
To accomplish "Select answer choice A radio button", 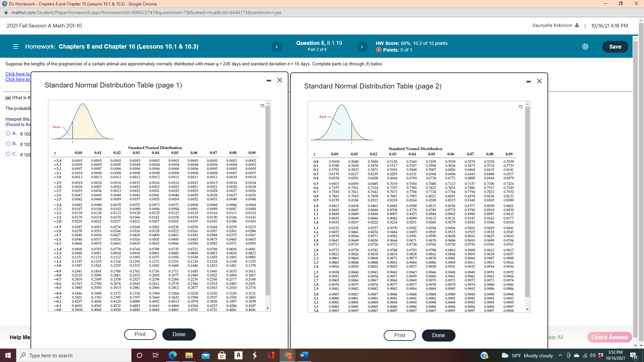I will (8, 133).
